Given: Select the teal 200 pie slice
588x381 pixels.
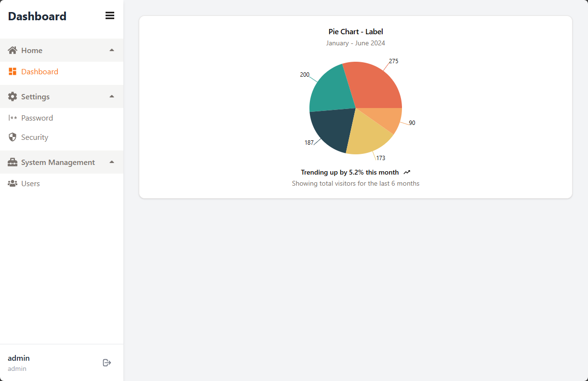Looking at the screenshot, I should [330, 89].
